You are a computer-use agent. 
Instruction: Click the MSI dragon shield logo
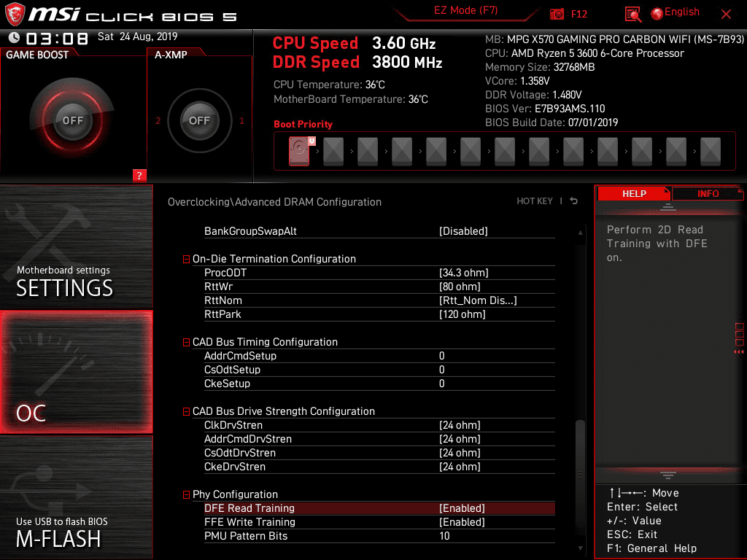[15, 14]
